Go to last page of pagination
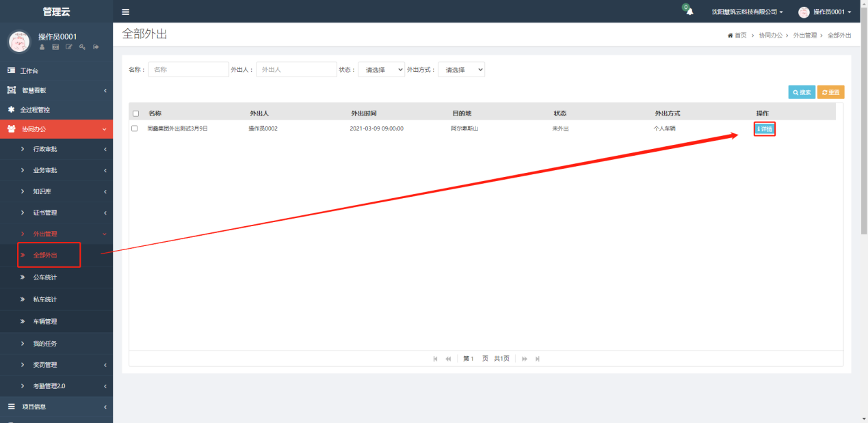The width and height of the screenshot is (868, 423). click(538, 359)
